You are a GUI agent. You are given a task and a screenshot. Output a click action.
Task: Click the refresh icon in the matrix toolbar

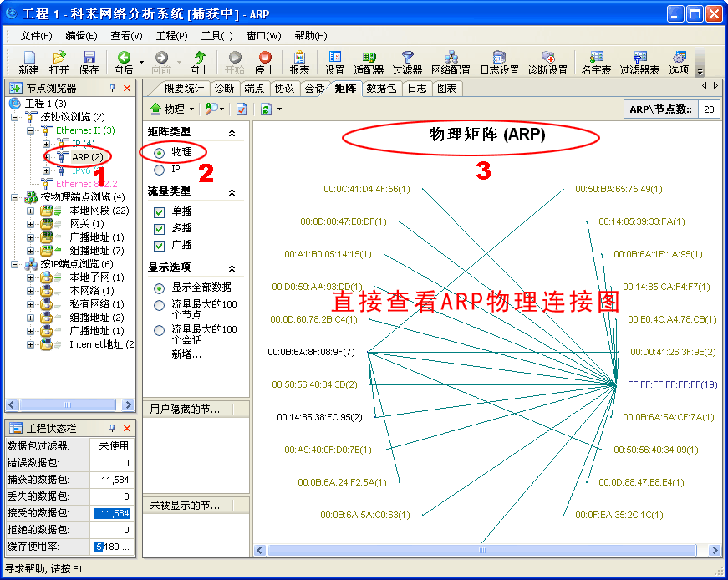click(x=266, y=109)
